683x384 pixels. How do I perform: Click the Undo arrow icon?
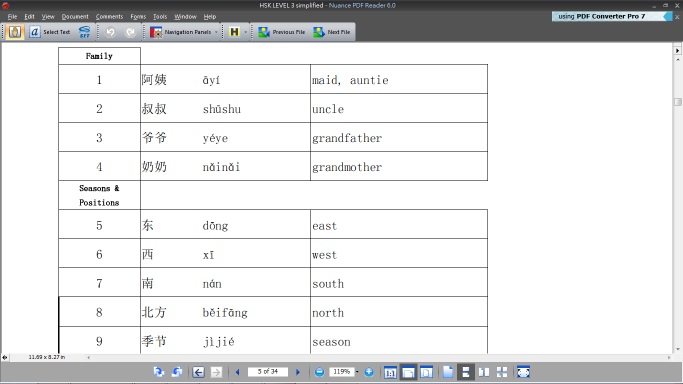coord(111,32)
